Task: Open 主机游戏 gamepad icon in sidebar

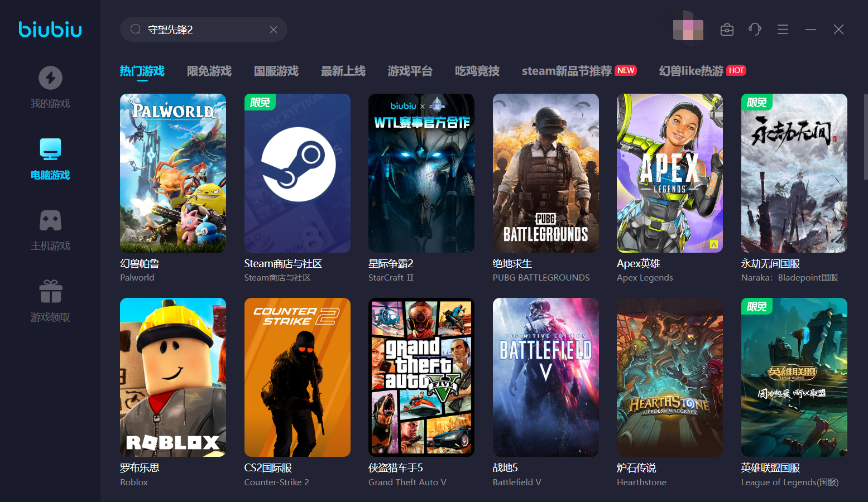Action: pos(50,220)
